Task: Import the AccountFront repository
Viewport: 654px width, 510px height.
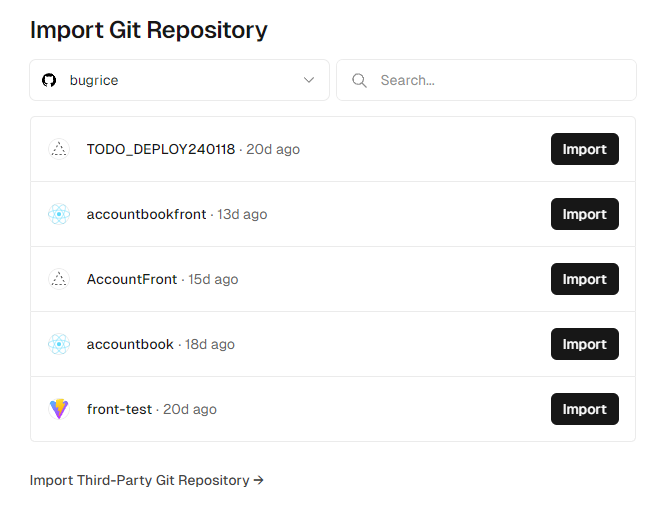Action: coord(584,279)
